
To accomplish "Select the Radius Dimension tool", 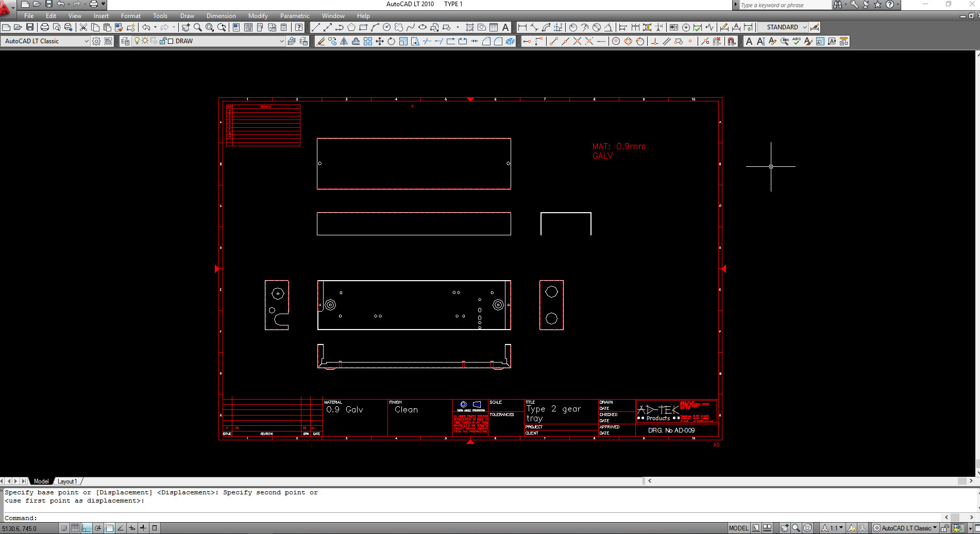I will pos(573,27).
